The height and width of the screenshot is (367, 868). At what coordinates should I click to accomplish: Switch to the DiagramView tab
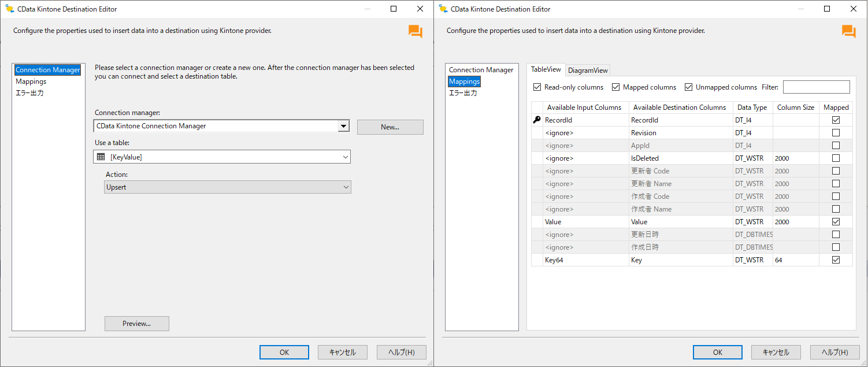coord(588,71)
